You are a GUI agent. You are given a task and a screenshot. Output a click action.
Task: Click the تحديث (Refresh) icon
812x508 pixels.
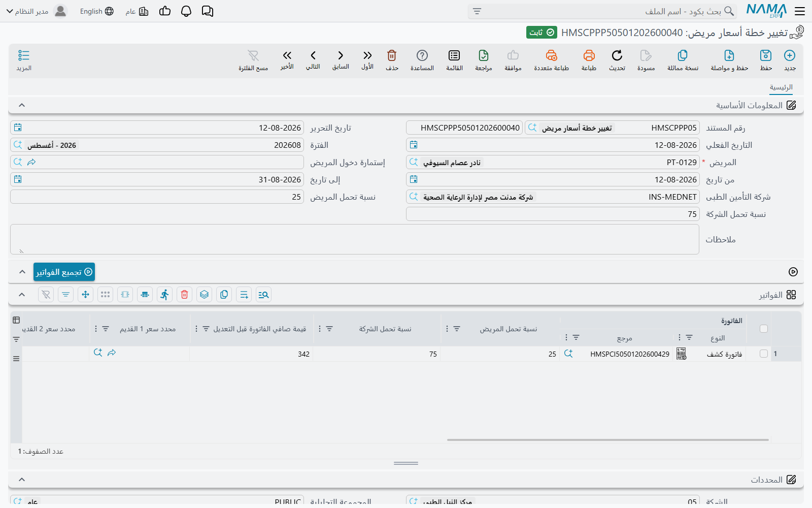point(617,55)
